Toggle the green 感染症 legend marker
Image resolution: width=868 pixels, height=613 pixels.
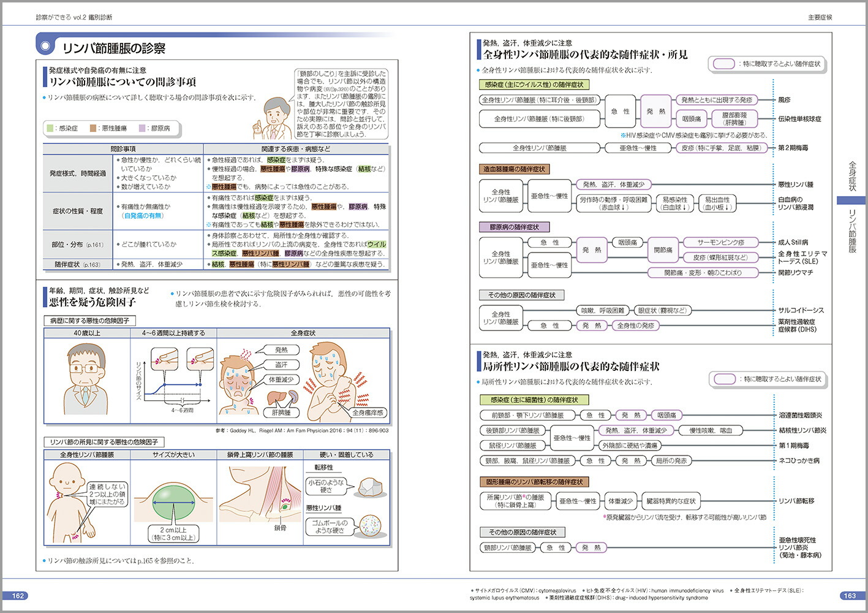click(x=50, y=129)
